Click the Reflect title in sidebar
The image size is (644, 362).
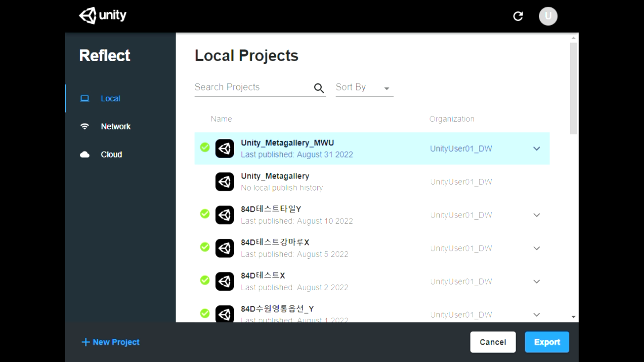pos(105,55)
